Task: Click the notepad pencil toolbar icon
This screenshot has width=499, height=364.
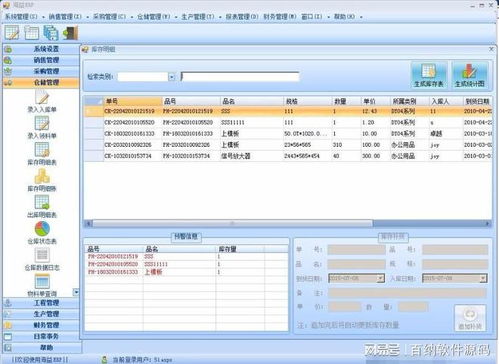Action: (x=12, y=33)
